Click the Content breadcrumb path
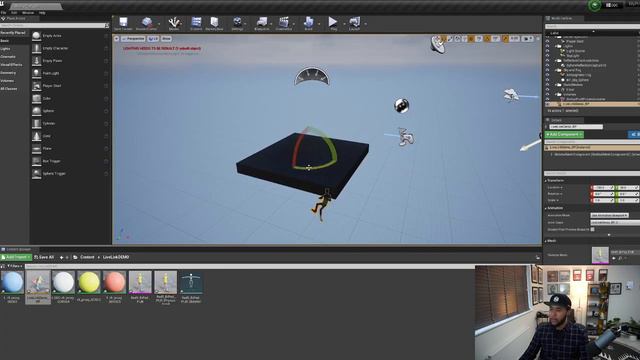 click(x=87, y=257)
